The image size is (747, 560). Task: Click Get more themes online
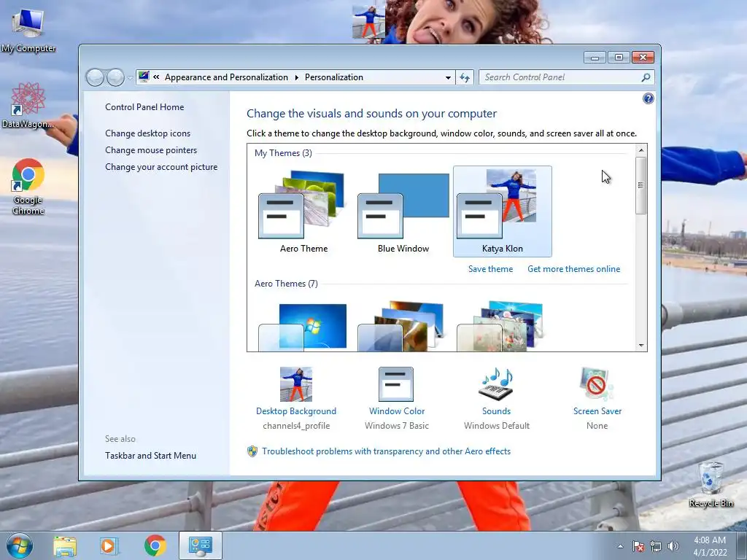(x=573, y=269)
